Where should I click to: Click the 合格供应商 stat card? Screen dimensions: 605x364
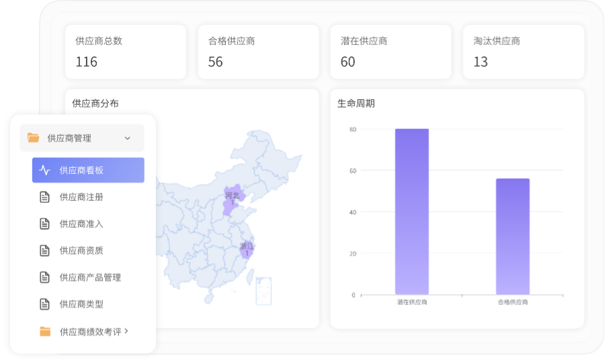click(x=257, y=52)
